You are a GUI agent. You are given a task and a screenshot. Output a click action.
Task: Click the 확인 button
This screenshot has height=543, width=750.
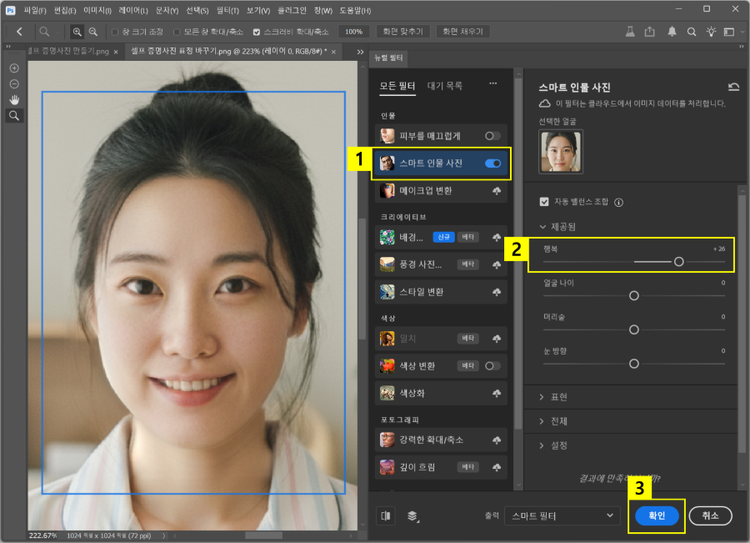(656, 515)
